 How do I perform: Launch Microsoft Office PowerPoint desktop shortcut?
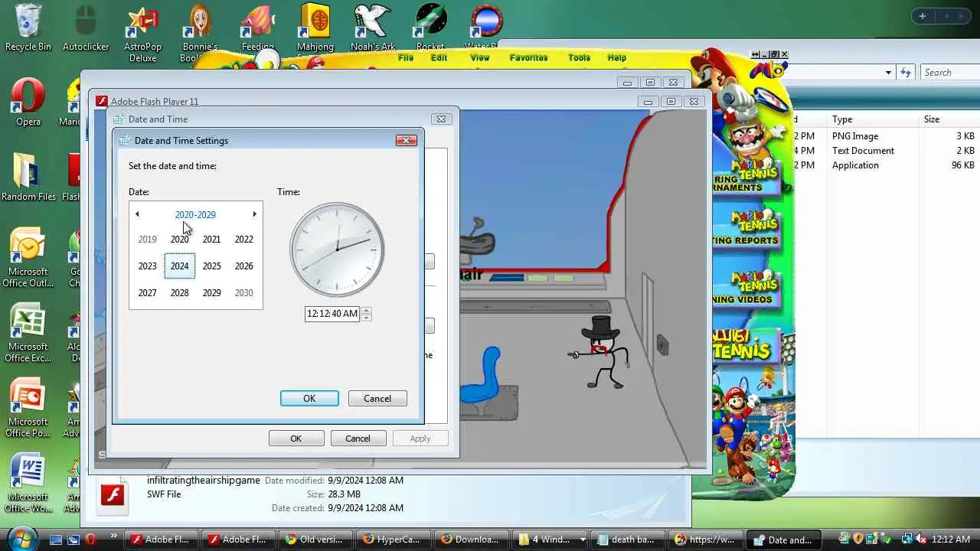28,408
